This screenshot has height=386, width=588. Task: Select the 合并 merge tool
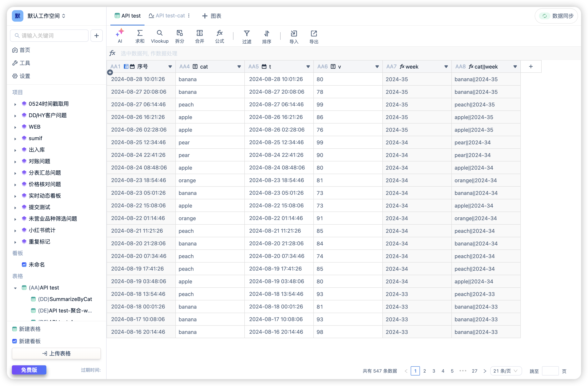tap(199, 36)
